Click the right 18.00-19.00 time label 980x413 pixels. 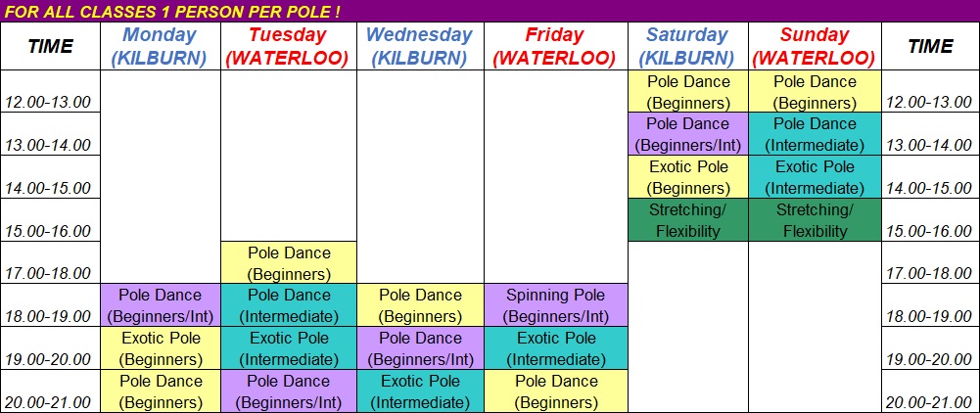pyautogui.click(x=929, y=316)
